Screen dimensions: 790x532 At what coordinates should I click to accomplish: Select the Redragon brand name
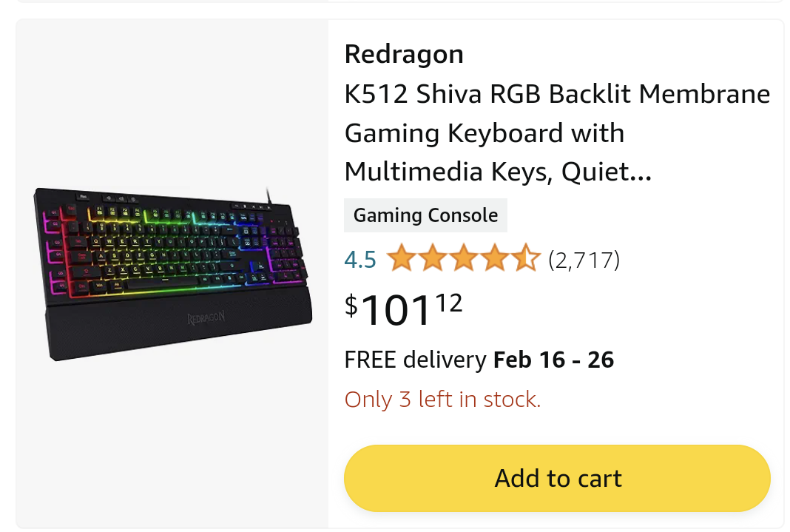404,53
